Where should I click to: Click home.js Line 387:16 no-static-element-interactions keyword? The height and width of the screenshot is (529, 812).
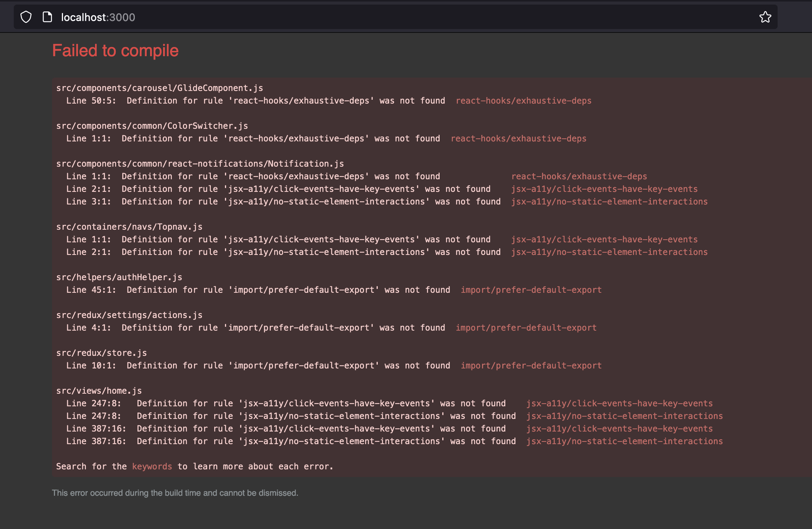pyautogui.click(x=624, y=441)
